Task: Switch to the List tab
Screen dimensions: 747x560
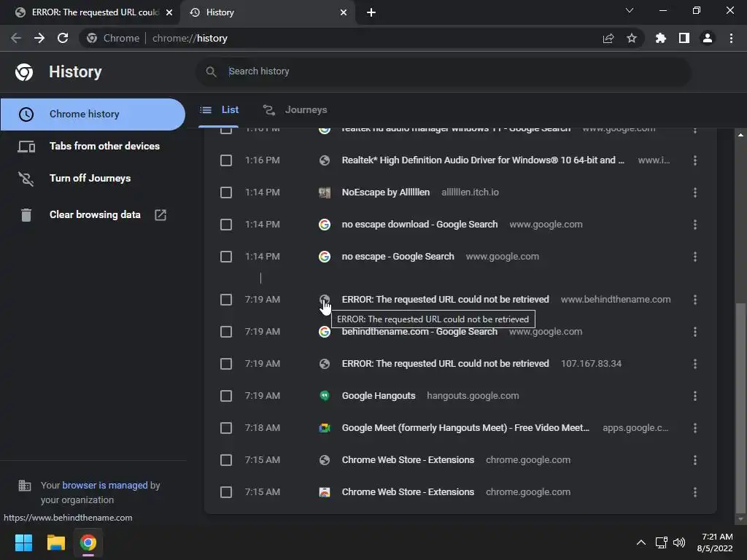Action: pos(219,110)
